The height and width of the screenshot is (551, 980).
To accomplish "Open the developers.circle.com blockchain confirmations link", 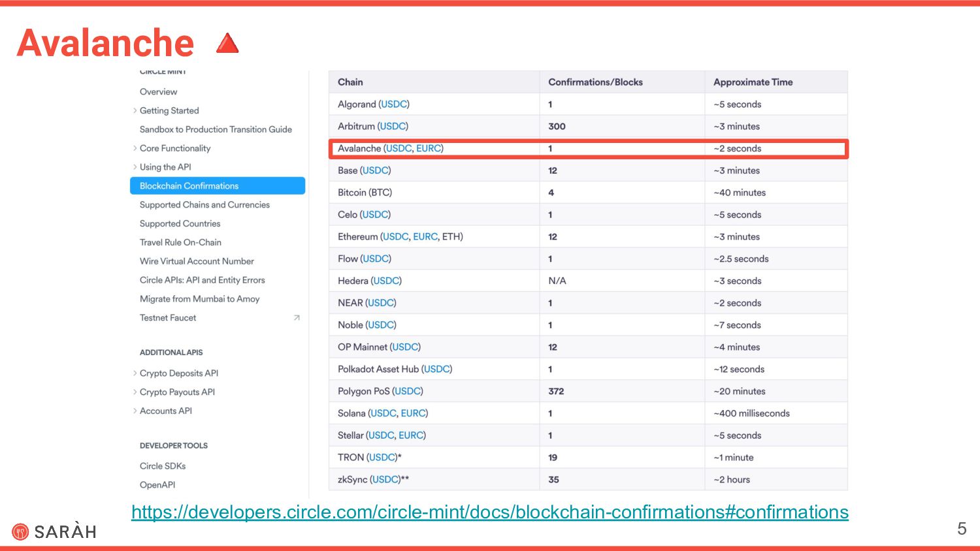I will click(x=490, y=512).
